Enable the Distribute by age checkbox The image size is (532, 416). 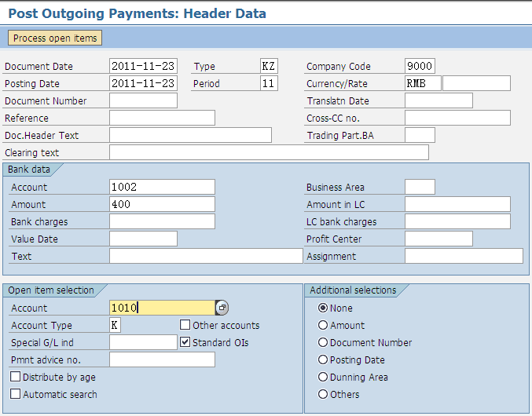click(15, 377)
